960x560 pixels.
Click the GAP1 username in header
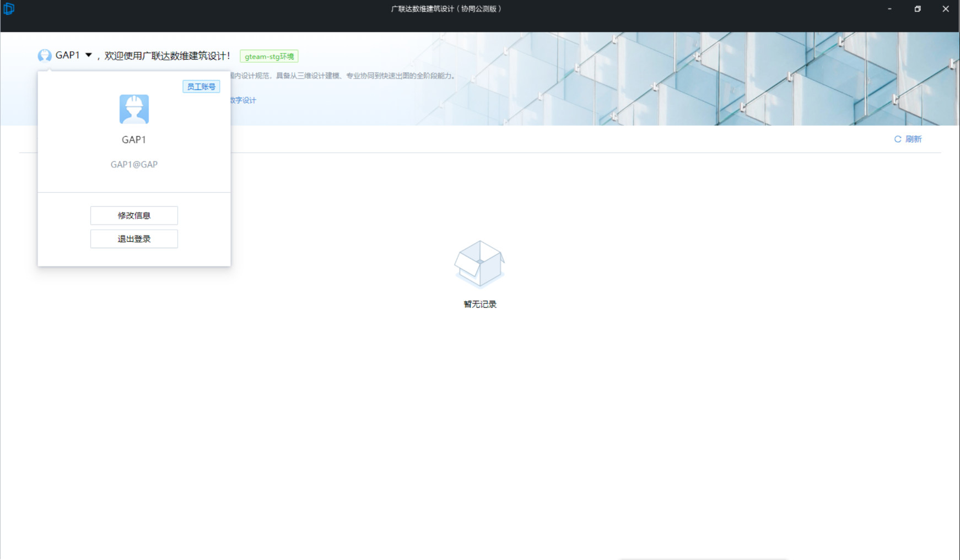[67, 55]
